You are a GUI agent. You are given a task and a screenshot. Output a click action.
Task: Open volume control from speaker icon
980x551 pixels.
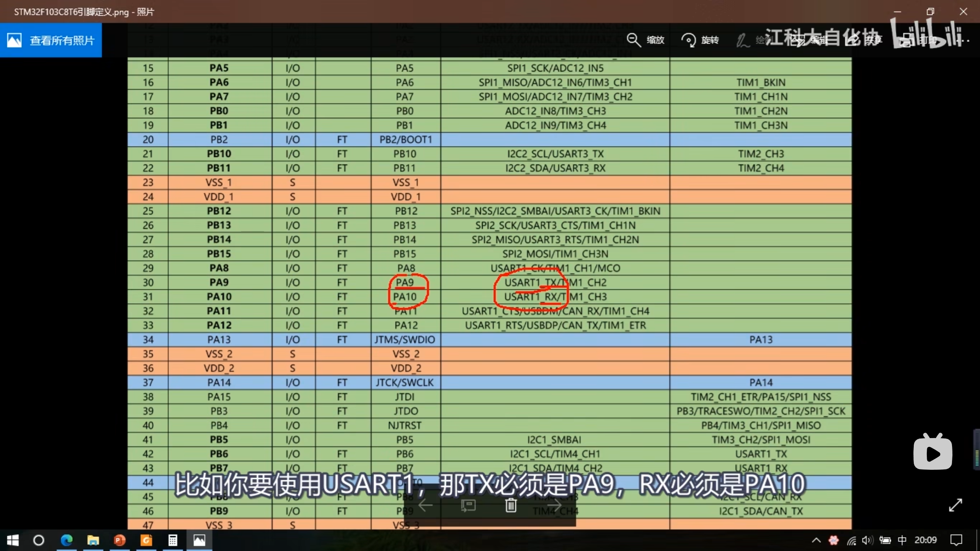coord(867,540)
